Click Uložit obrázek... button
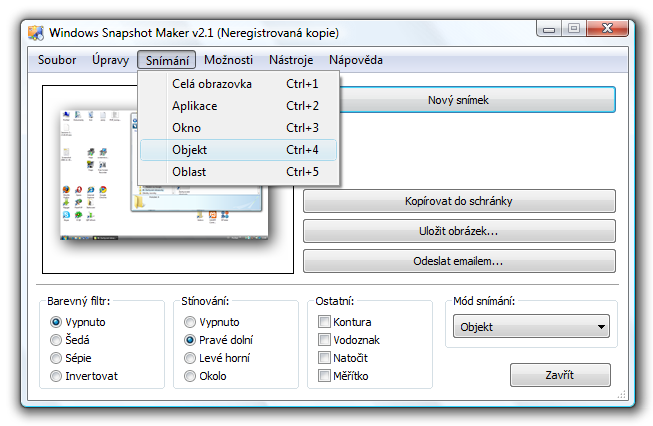 click(459, 231)
